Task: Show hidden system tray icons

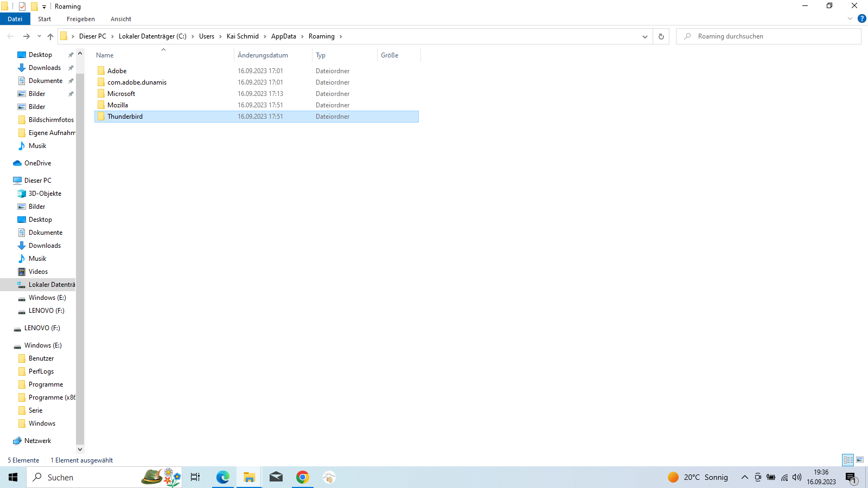Action: pyautogui.click(x=744, y=477)
